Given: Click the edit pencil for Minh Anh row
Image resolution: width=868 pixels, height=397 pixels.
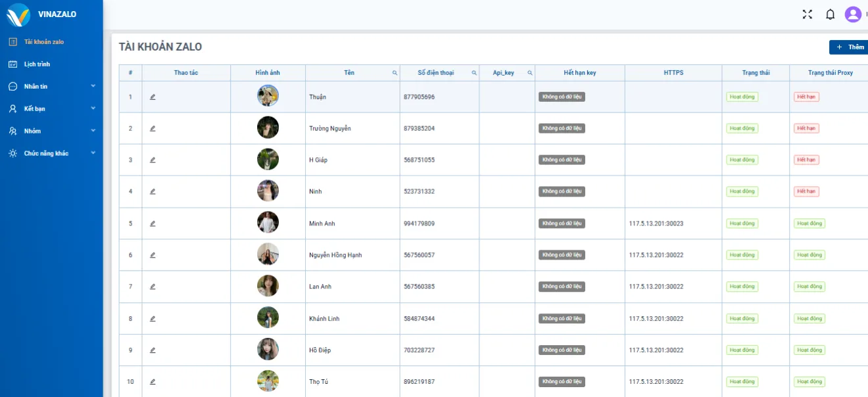Looking at the screenshot, I should [153, 223].
